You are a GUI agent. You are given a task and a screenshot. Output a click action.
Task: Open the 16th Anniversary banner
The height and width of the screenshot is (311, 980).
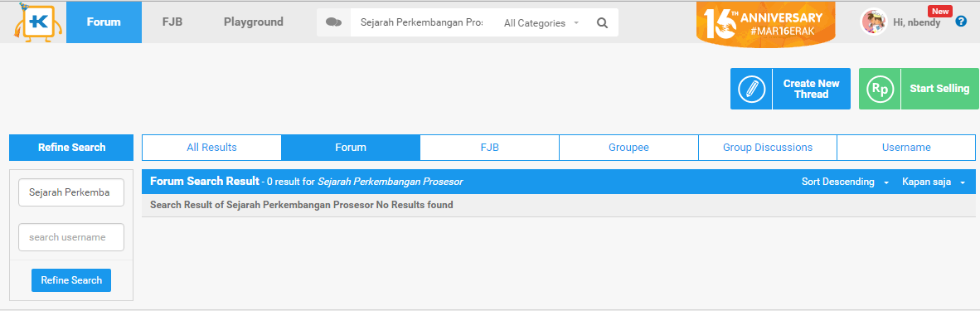point(765,24)
